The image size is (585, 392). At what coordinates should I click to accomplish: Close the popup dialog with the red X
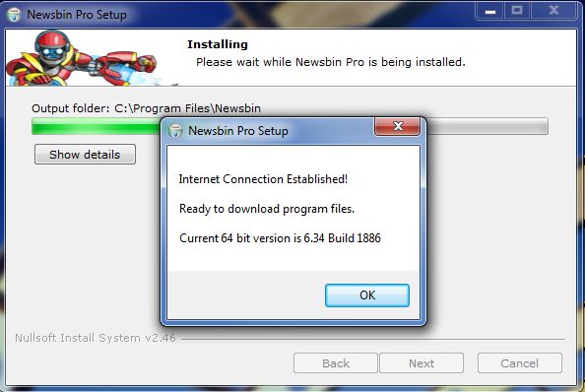click(x=397, y=127)
